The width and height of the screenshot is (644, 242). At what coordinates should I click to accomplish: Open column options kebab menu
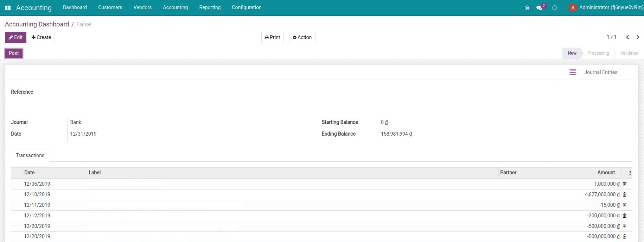[630, 173]
